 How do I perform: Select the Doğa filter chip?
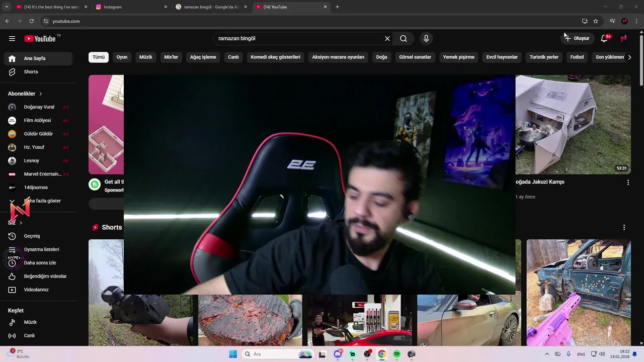(x=382, y=57)
